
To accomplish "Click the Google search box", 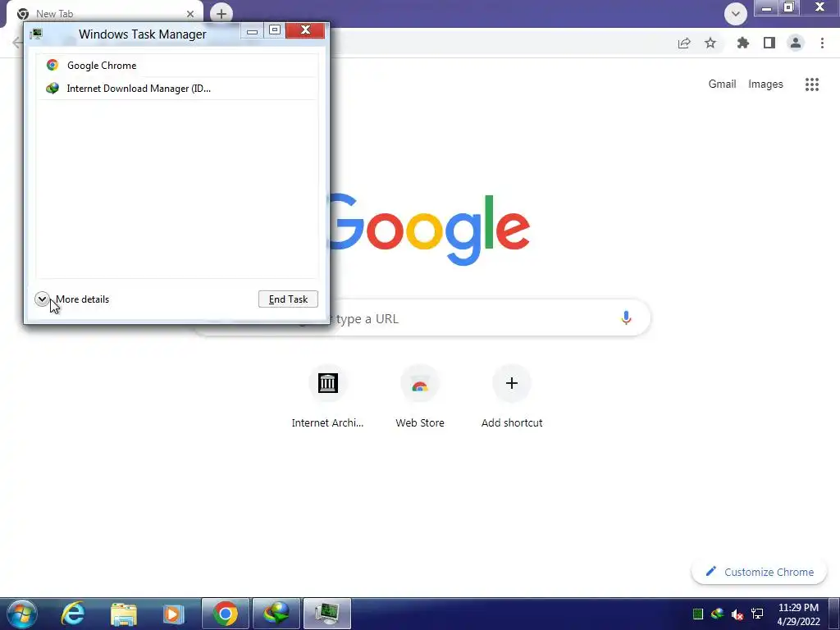I will [x=422, y=319].
